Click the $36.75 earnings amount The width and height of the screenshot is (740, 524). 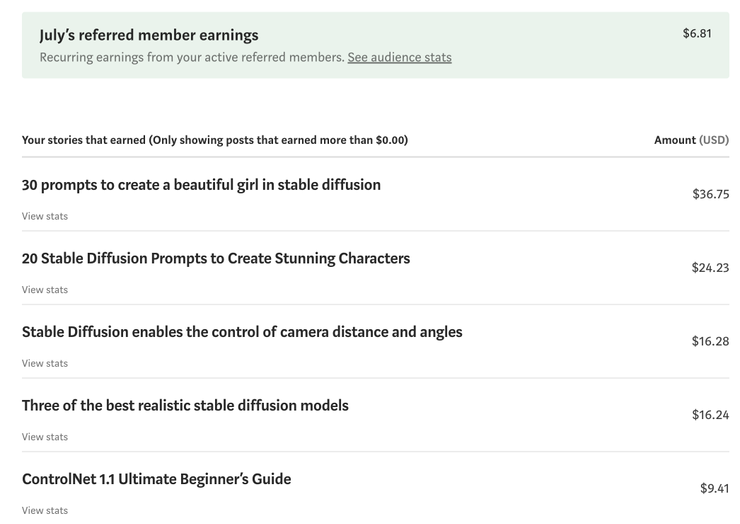tap(710, 194)
